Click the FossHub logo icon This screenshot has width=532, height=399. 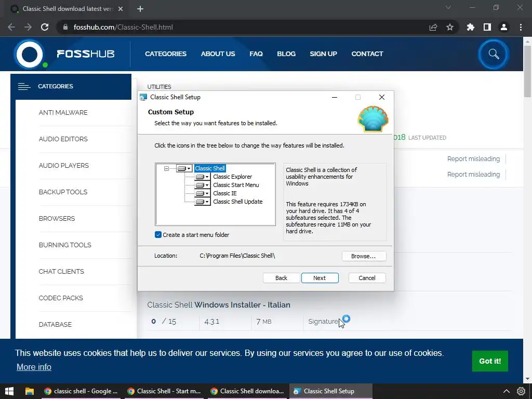click(30, 54)
